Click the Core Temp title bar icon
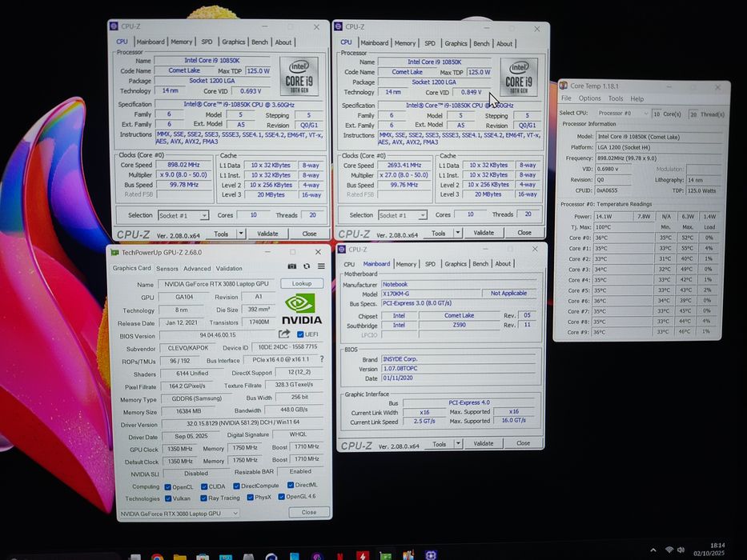This screenshot has height=560, width=747. 564,86
